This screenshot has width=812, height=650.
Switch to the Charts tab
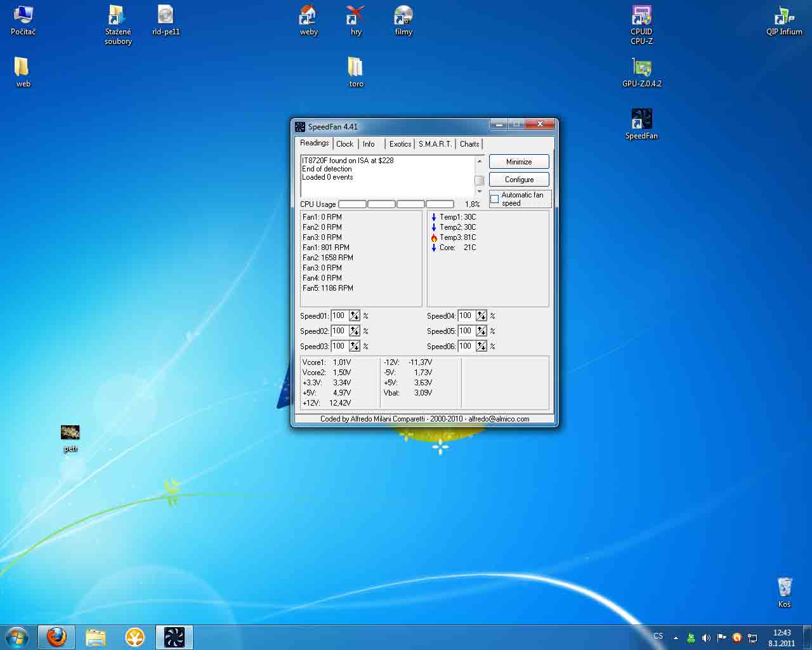469,144
